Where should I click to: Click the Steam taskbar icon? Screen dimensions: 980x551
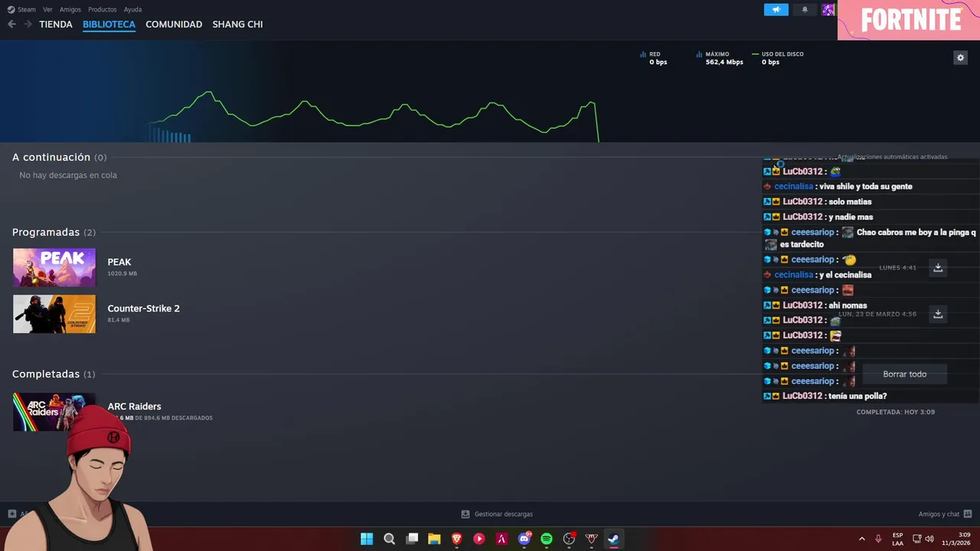point(613,539)
